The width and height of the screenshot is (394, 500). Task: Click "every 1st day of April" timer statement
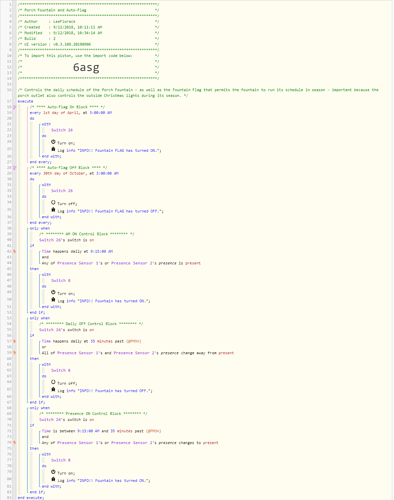click(x=71, y=113)
